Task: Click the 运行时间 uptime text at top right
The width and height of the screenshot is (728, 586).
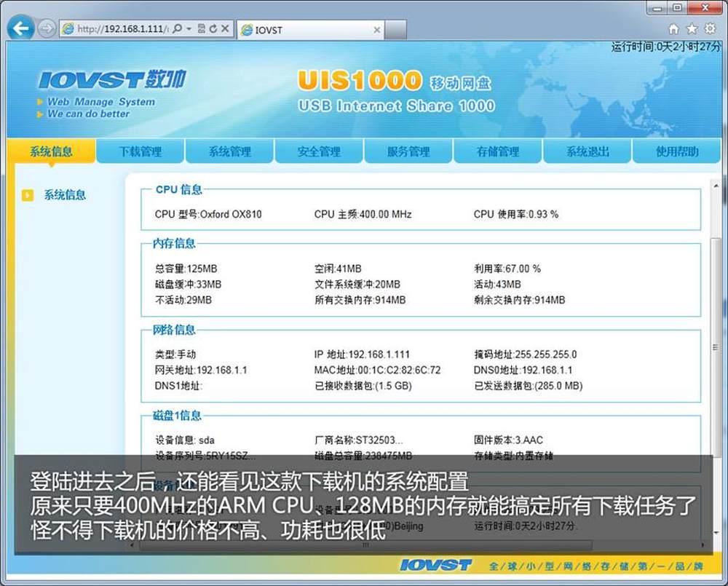Action: (x=666, y=47)
